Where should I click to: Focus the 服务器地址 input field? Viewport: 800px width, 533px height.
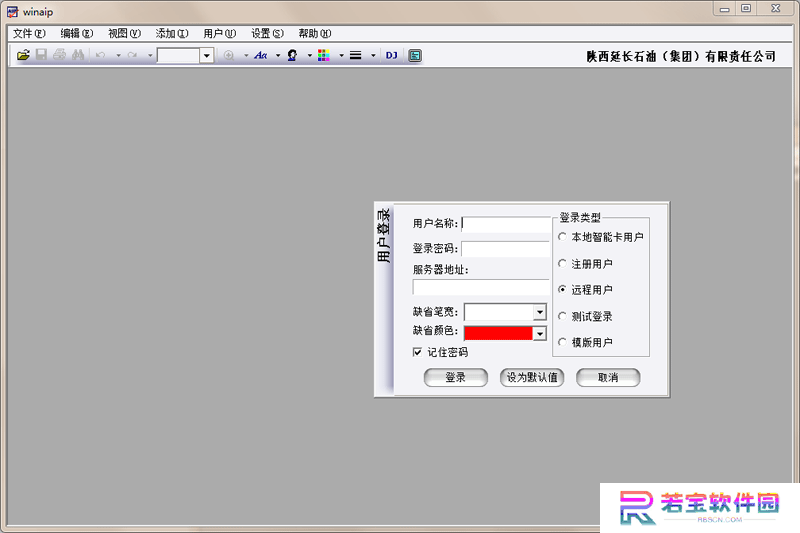click(481, 287)
